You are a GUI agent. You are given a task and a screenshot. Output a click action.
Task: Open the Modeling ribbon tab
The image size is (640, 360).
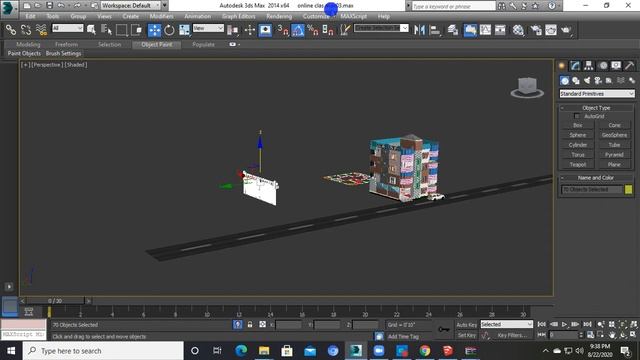point(28,44)
